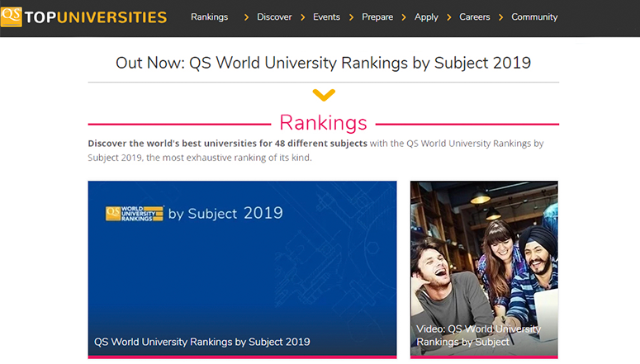This screenshot has width=640, height=364.
Task: Click the yellow down-arrow chevron under the headline
Action: coord(324,95)
